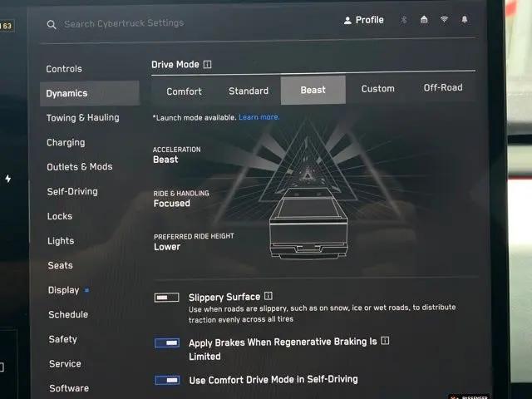Open Towing & Hauling settings
Screen dimensions: 532x399
pyautogui.click(x=83, y=118)
